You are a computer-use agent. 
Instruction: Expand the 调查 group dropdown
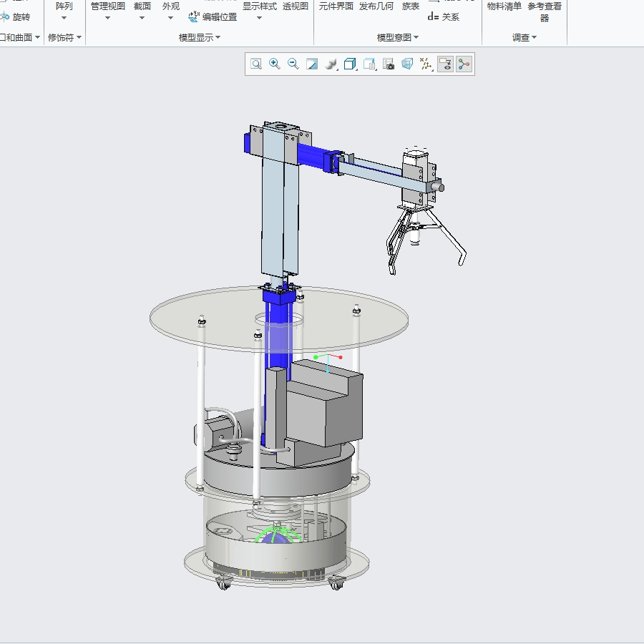tap(525, 38)
